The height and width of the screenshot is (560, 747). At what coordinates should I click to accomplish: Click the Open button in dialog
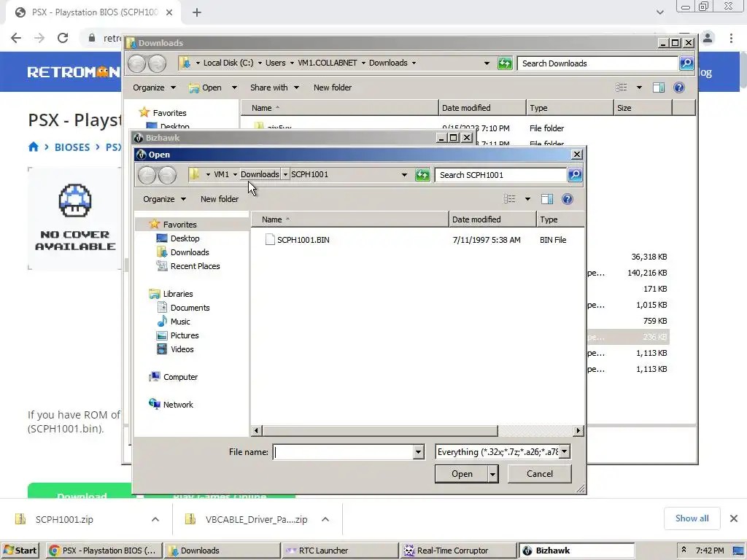click(x=462, y=474)
